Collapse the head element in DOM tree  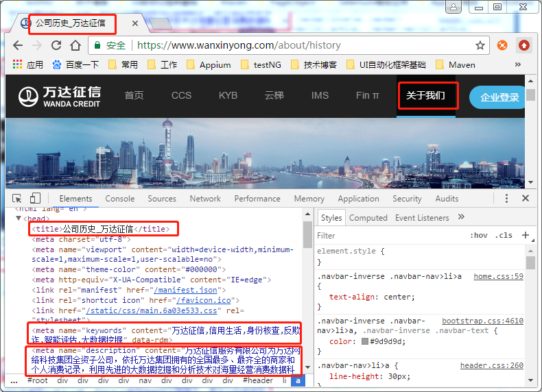(x=19, y=219)
